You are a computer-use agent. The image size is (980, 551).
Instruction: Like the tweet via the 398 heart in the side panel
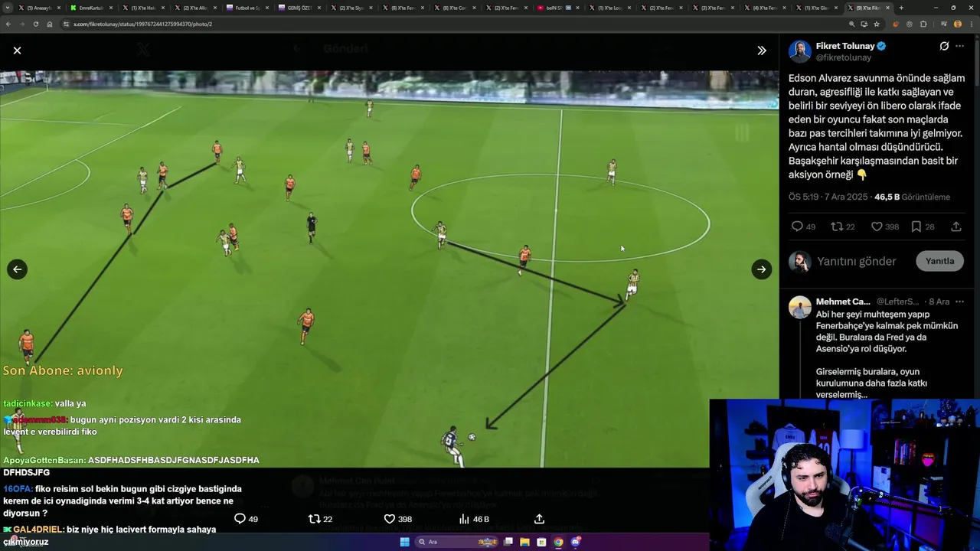[x=885, y=227]
